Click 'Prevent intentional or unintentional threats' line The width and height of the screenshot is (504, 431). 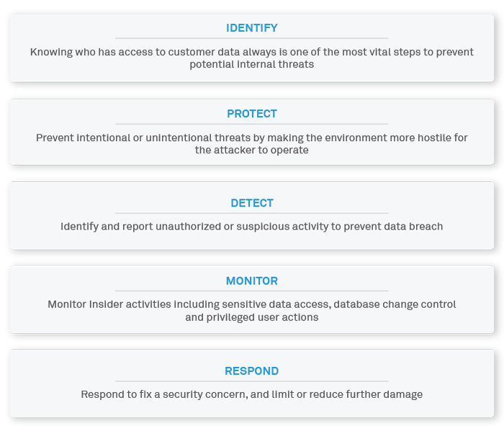pyautogui.click(x=251, y=137)
